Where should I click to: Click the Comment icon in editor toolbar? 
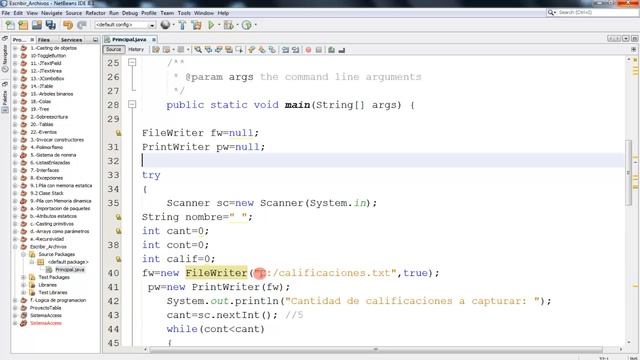click(331, 50)
